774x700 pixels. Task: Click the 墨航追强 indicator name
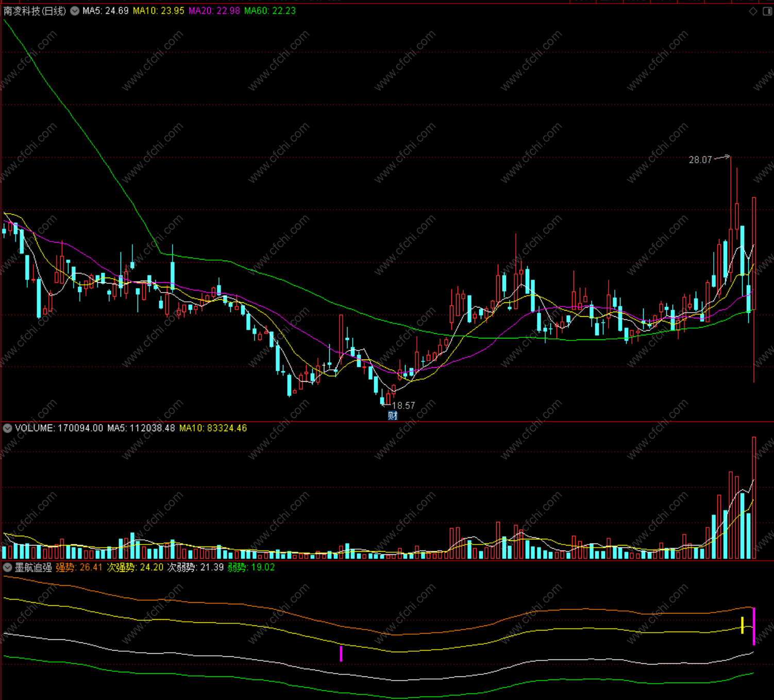pos(33,568)
